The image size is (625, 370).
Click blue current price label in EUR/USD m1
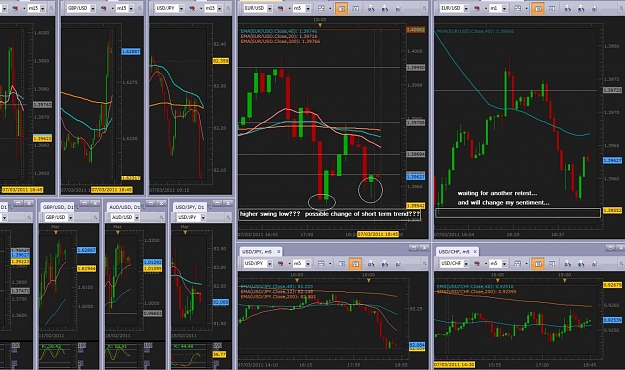[612, 160]
